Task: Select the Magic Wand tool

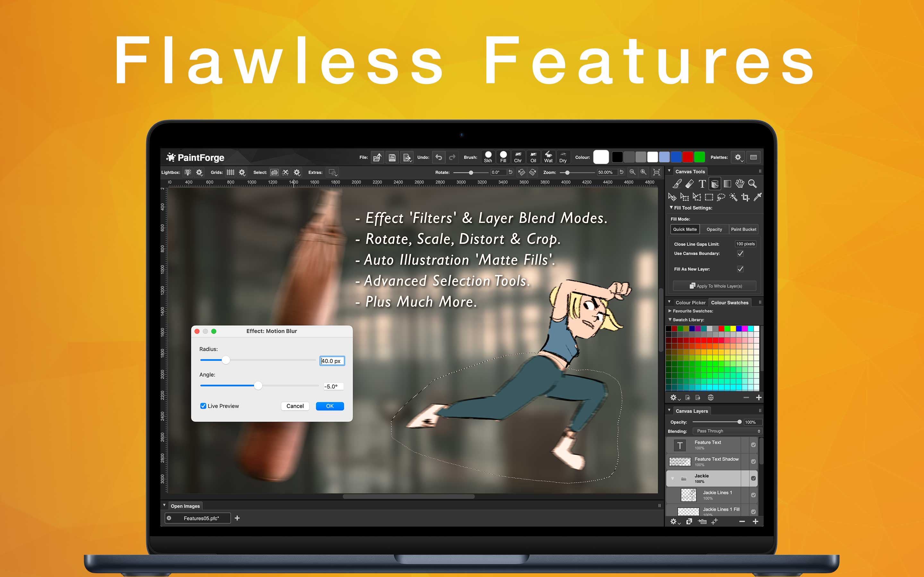Action: click(x=733, y=197)
